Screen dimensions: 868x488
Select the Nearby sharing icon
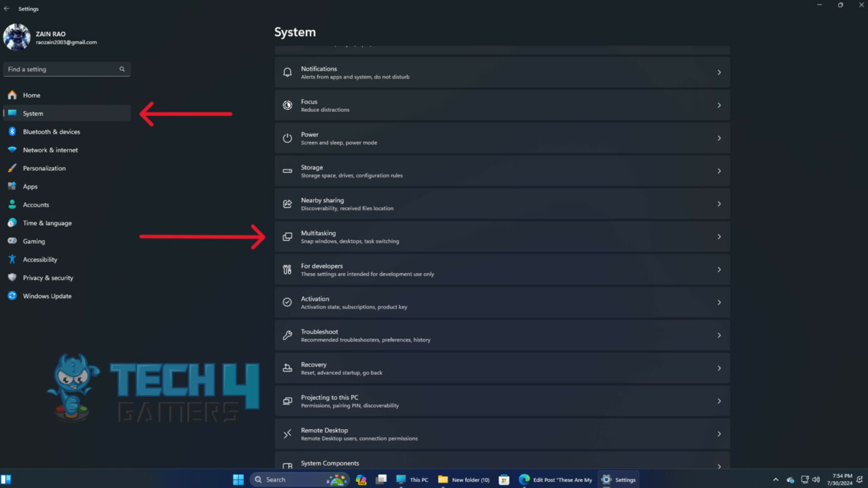point(286,203)
